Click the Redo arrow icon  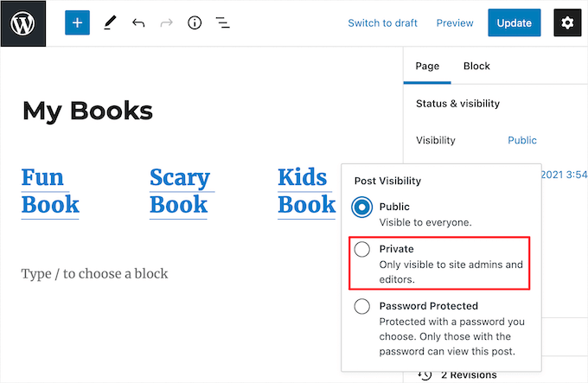click(166, 23)
